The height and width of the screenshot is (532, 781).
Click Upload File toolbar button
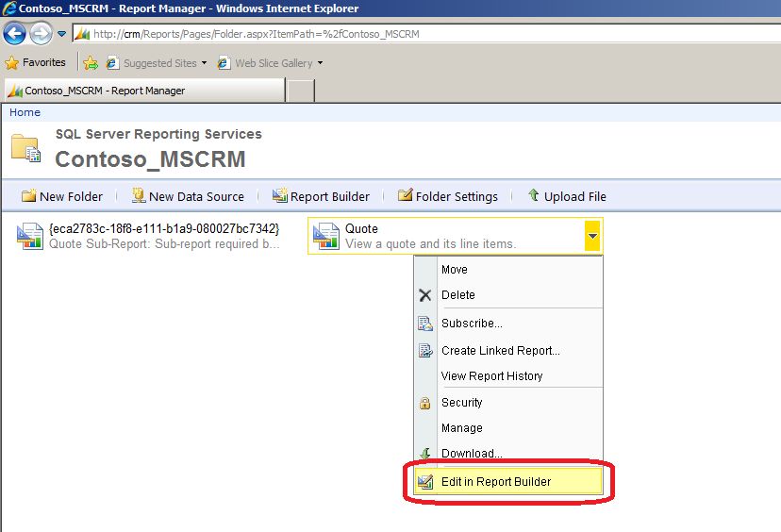567,196
